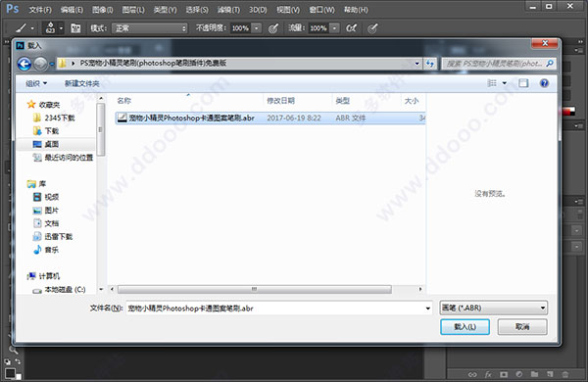The image size is (588, 382).
Task: Expand the 不透明度 opacity dropdown arrow
Action: point(257,28)
